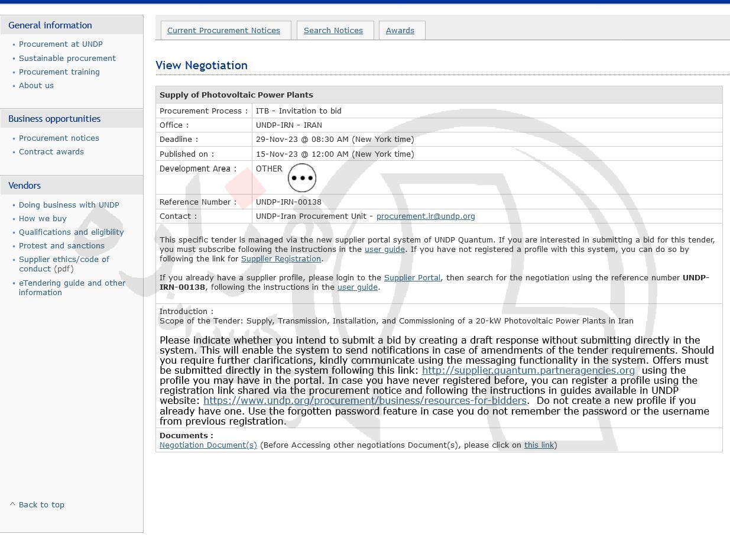This screenshot has height=560, width=730.
Task: Click the Back to top arrow
Action: point(12,504)
